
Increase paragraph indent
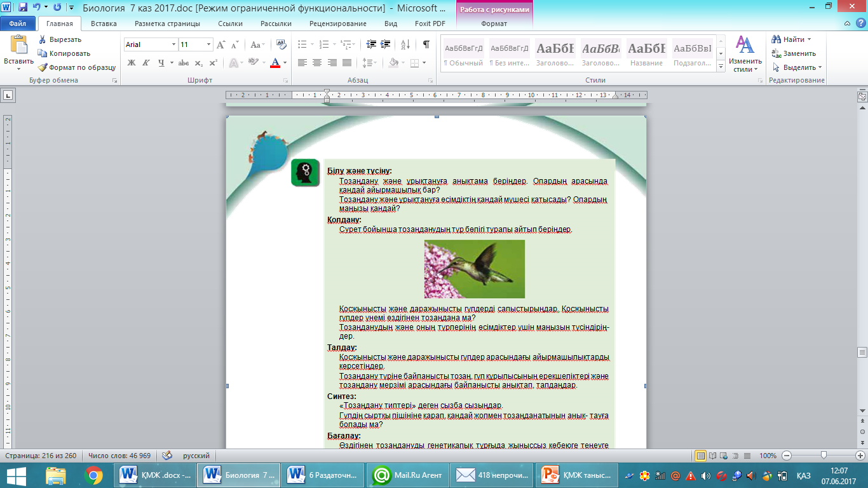(386, 44)
